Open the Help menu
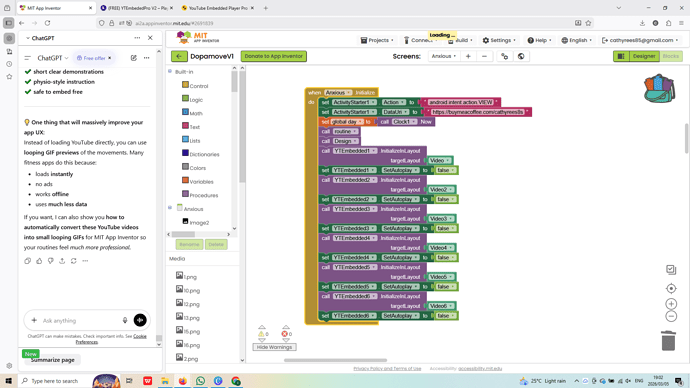 (x=540, y=40)
